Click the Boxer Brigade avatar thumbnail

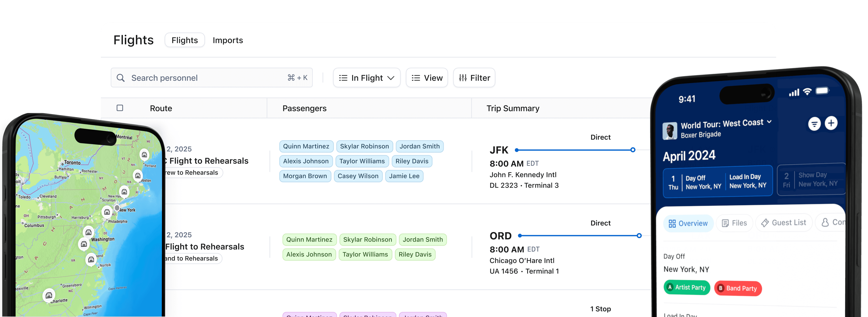click(670, 131)
